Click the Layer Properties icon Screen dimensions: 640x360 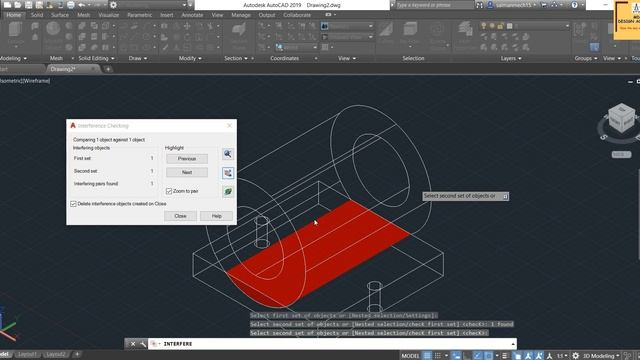(x=465, y=29)
